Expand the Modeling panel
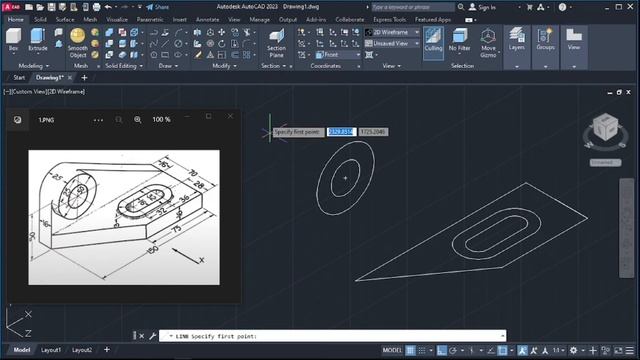 tap(33, 66)
